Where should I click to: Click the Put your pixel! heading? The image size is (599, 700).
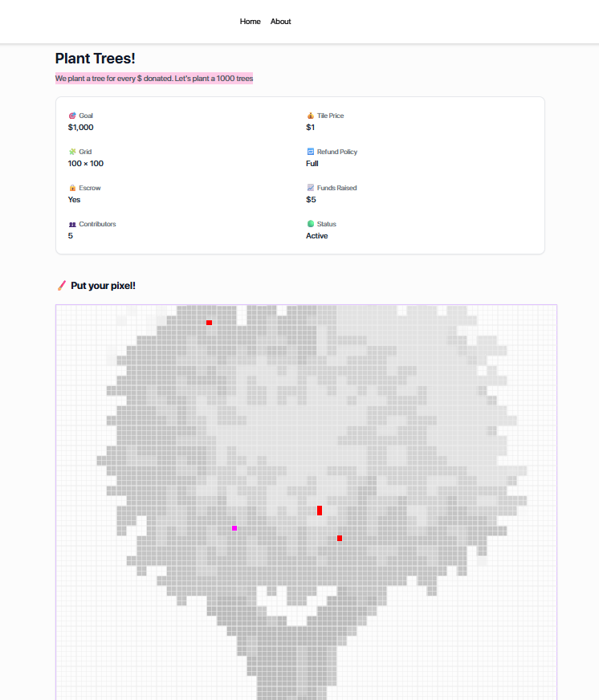click(x=103, y=286)
